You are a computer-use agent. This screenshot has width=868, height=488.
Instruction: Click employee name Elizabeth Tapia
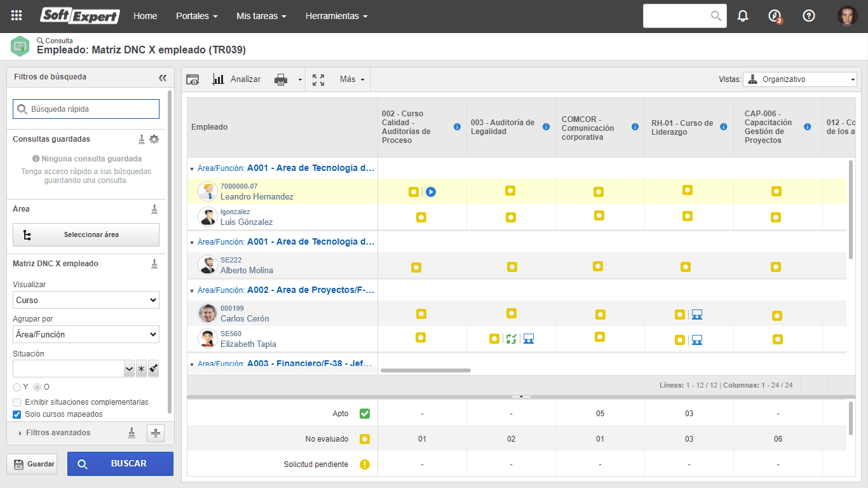point(248,344)
